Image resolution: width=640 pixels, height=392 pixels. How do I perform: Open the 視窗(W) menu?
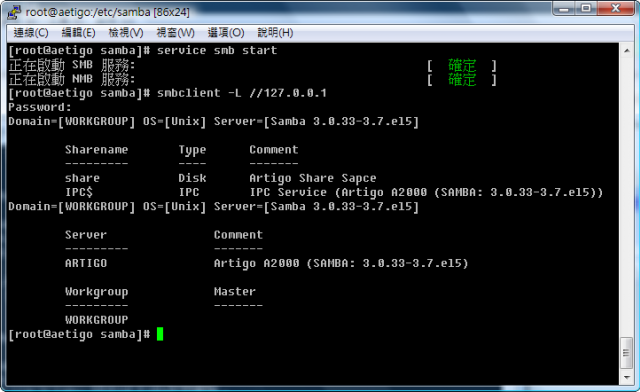coord(175,33)
